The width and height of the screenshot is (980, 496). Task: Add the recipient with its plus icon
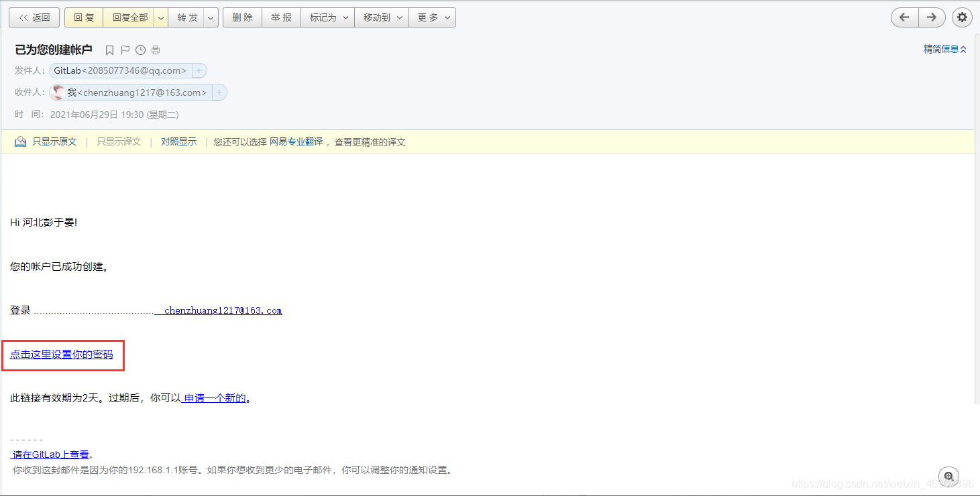(x=219, y=92)
